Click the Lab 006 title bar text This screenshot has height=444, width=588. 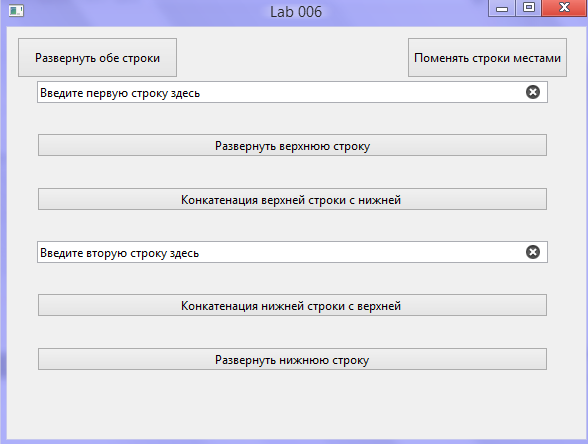tap(296, 12)
